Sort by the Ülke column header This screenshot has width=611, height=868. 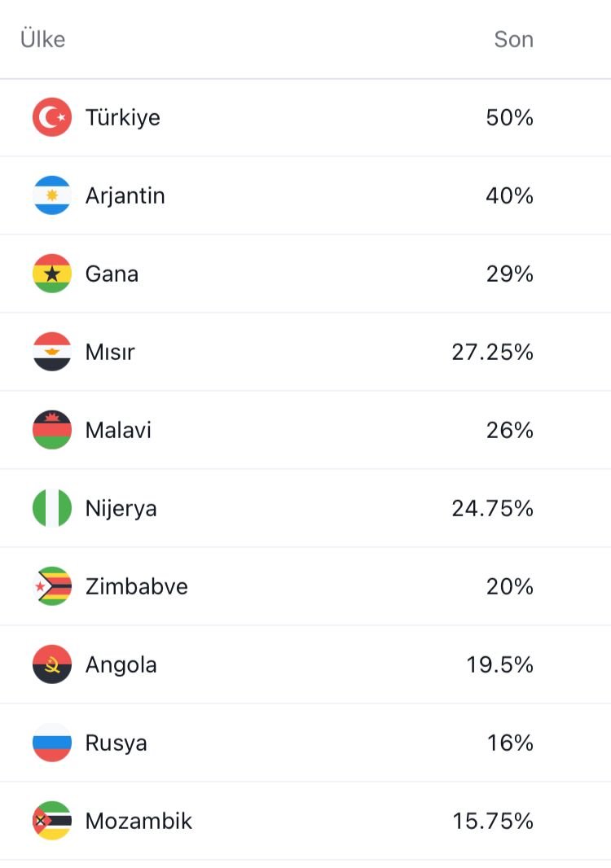(43, 39)
